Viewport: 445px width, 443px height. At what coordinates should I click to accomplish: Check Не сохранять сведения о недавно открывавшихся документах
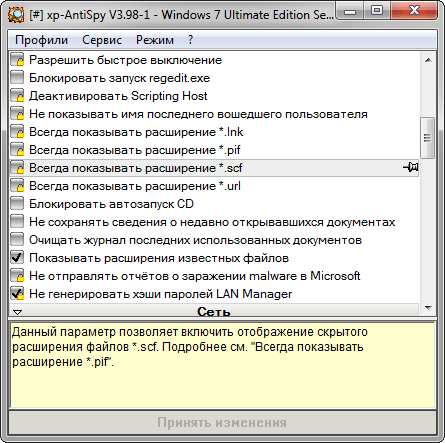click(17, 221)
